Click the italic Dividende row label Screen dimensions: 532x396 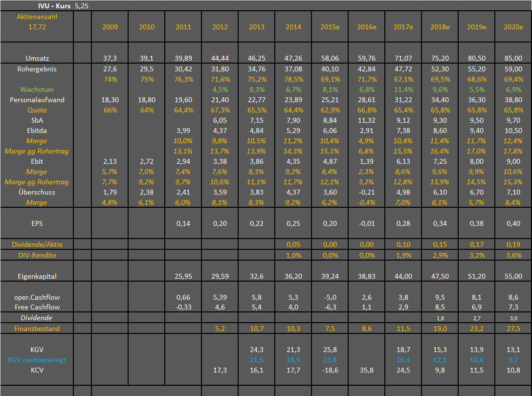pyautogui.click(x=37, y=318)
